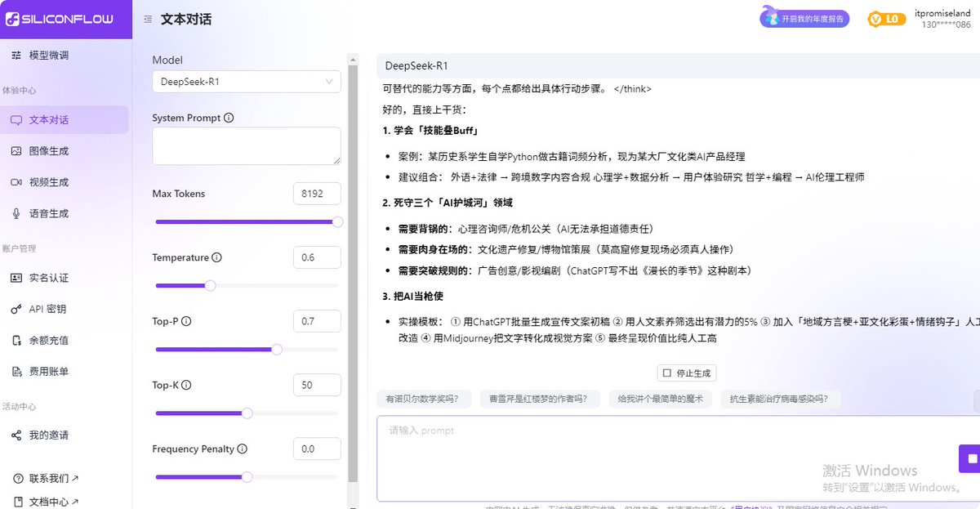980x509 pixels.
Task: Open the Model dropdown showing DeepSeek-R1
Action: click(x=247, y=82)
